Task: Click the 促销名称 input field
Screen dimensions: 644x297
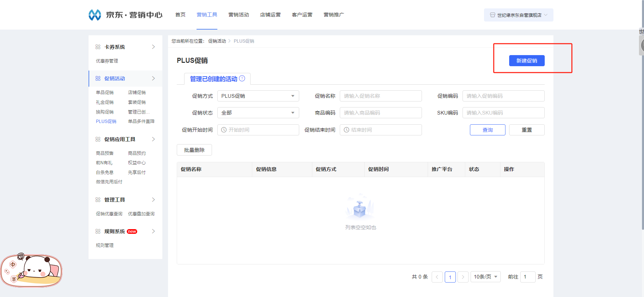Action: click(381, 96)
